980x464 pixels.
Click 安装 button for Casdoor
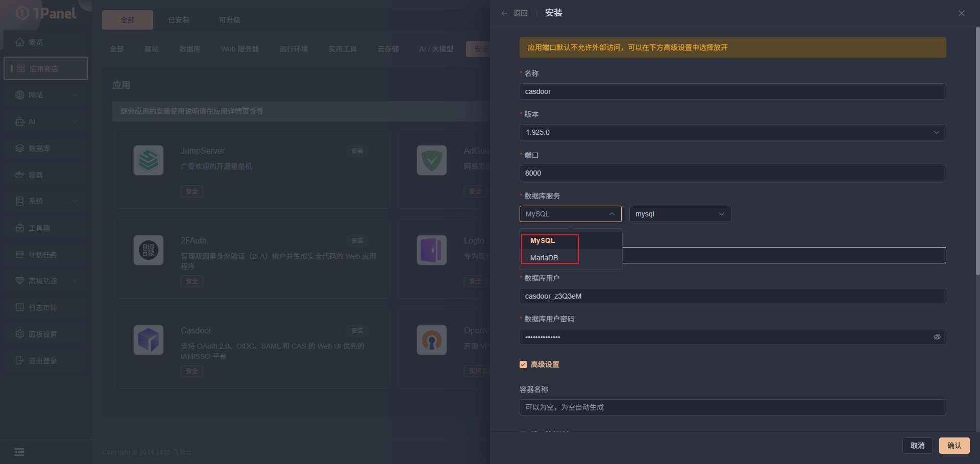(357, 331)
